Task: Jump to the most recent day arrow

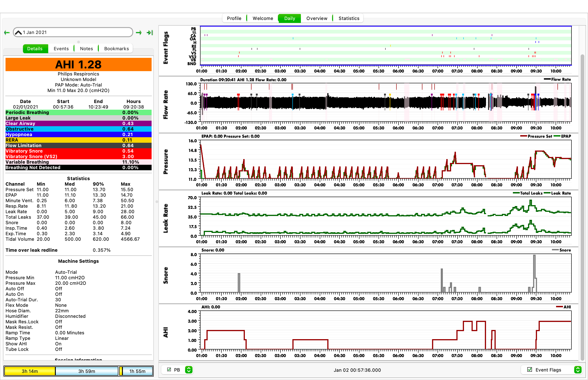Action: pyautogui.click(x=150, y=33)
